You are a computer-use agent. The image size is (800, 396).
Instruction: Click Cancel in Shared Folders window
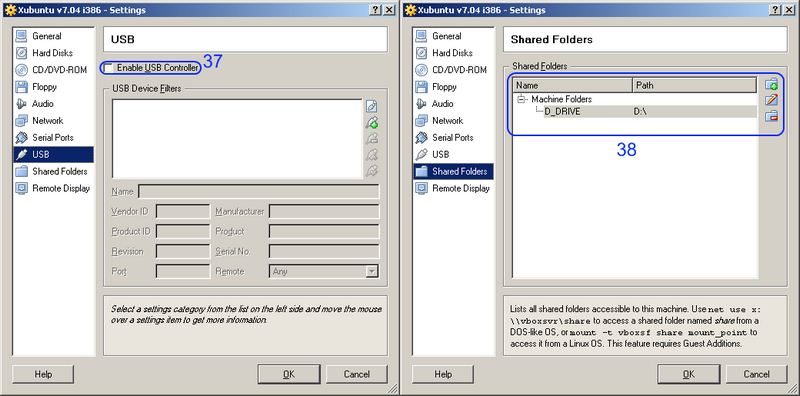[757, 374]
